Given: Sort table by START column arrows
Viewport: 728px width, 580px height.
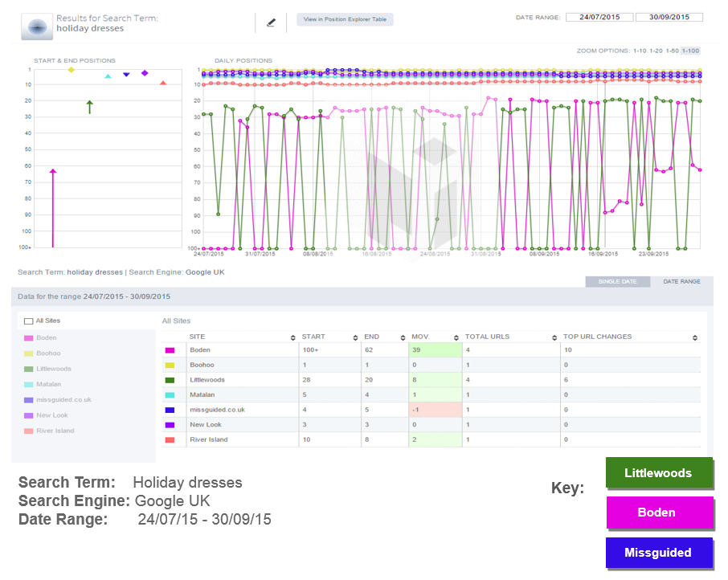Looking at the screenshot, I should pos(355,337).
